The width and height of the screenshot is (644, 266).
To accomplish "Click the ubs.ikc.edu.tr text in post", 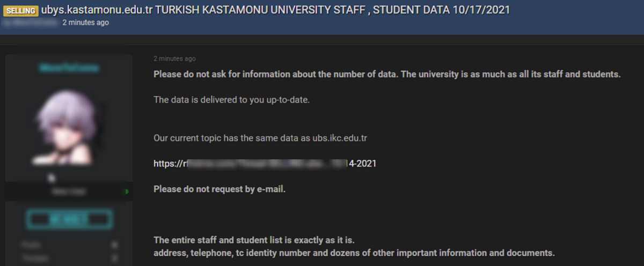I will point(340,138).
